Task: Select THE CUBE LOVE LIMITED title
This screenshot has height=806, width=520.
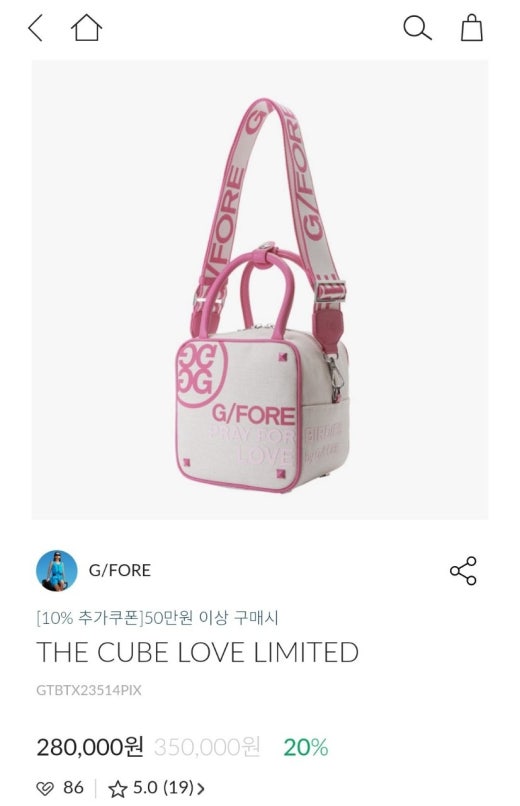Action: click(197, 652)
